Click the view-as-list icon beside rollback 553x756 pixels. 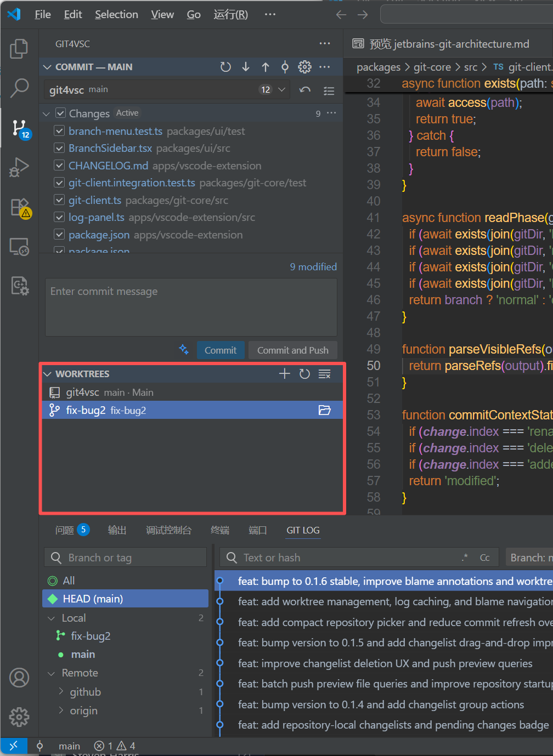329,90
